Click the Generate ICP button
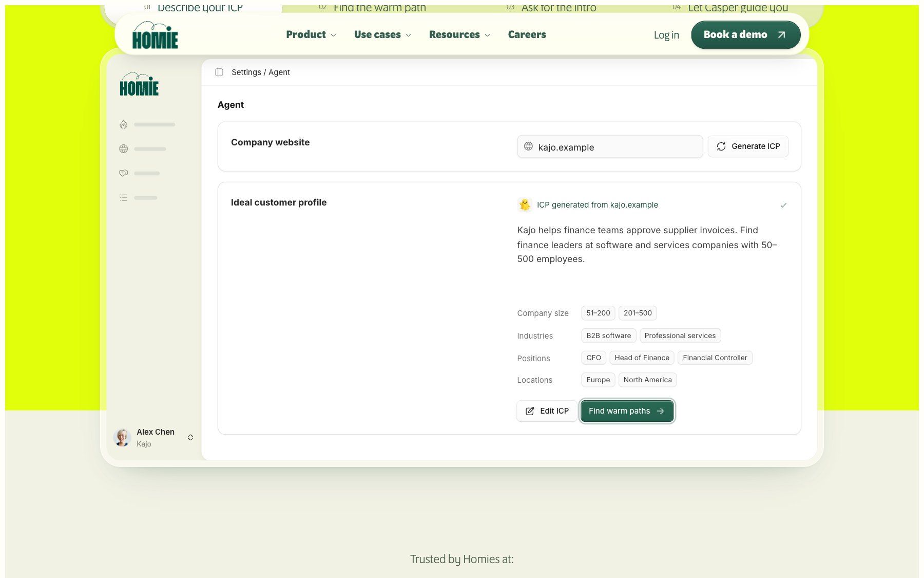Screen dimensions: 924x578 (x=748, y=146)
